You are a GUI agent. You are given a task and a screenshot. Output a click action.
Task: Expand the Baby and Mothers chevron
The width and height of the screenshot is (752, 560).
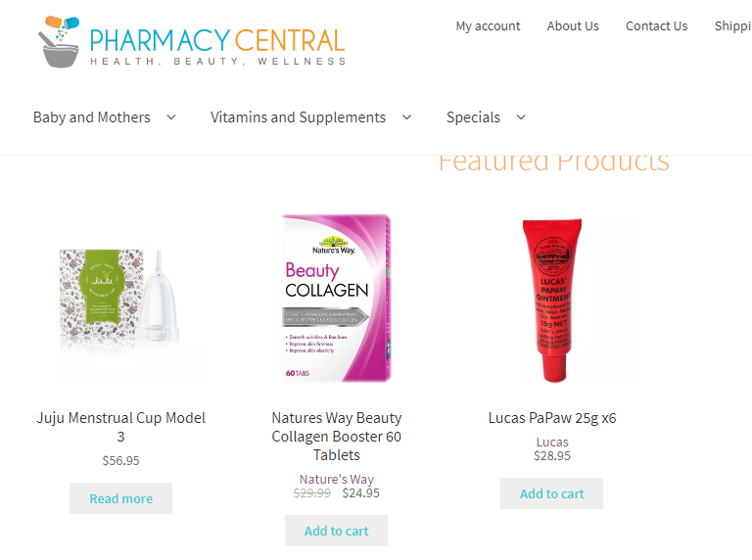tap(171, 117)
